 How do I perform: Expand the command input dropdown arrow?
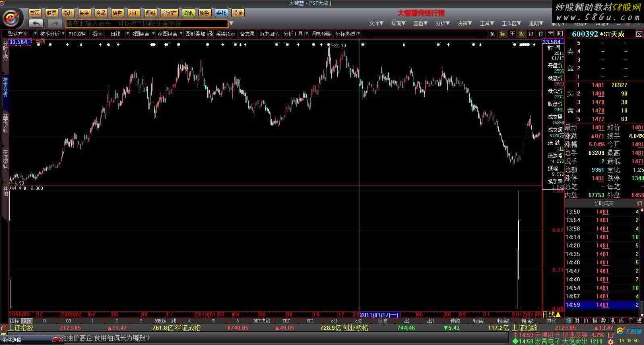click(231, 24)
